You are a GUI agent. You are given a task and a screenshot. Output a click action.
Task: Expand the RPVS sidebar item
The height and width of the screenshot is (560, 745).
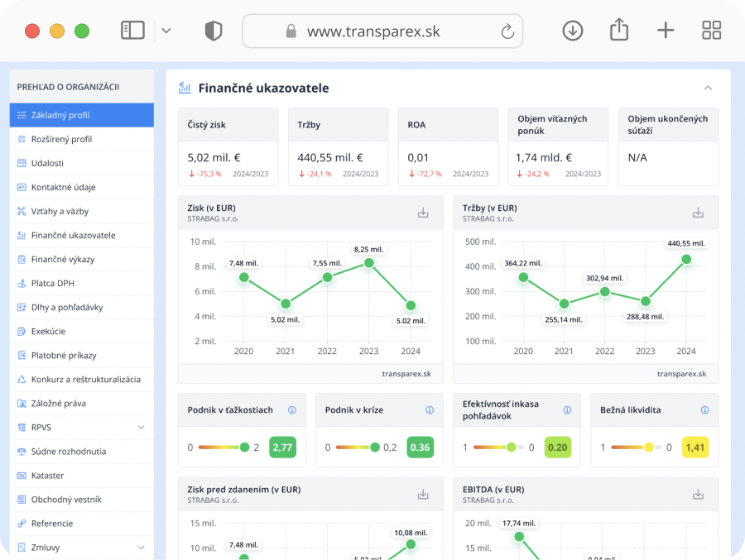[x=141, y=428]
